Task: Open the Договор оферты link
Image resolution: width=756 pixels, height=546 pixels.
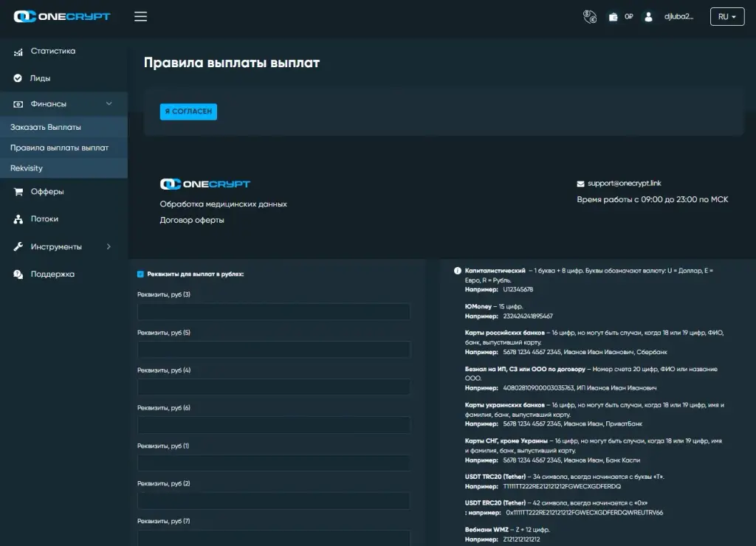Action: coord(192,220)
